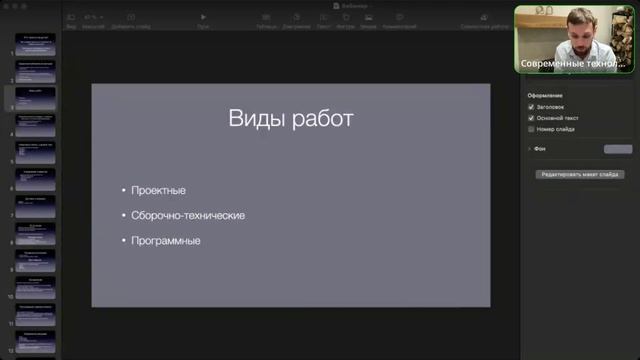Click the Оформление section heading
The width and height of the screenshot is (640, 360).
545,96
